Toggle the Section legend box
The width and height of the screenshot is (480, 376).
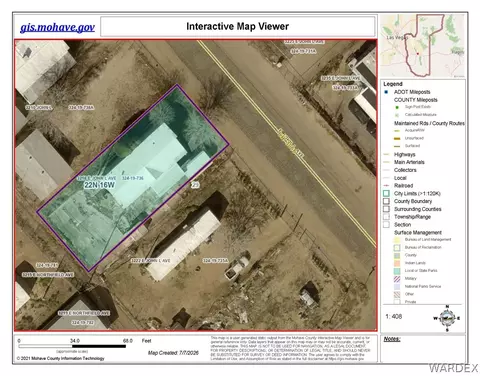(x=386, y=225)
